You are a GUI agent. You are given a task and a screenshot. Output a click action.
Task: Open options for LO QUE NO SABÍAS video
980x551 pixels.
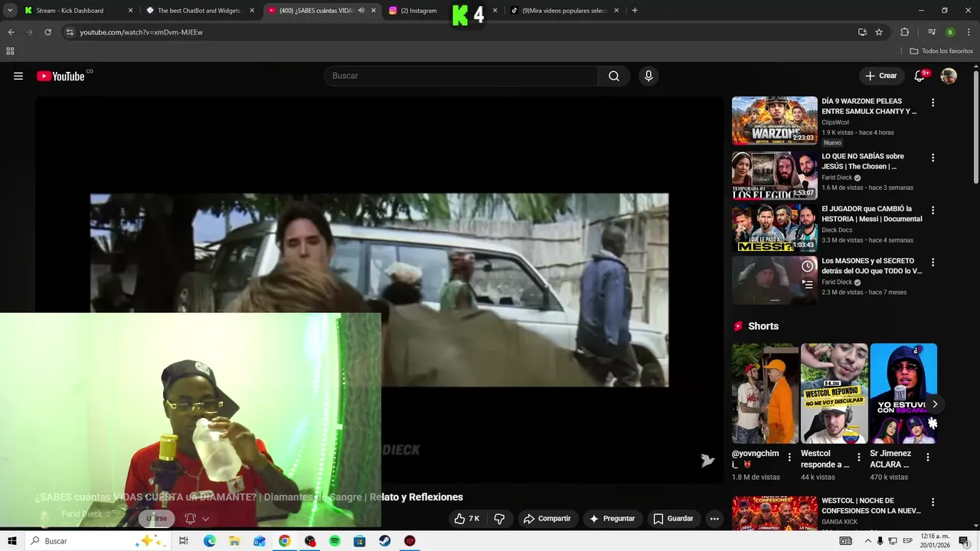pos(933,158)
